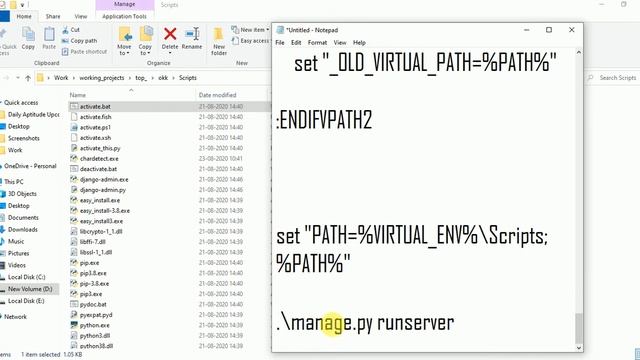Select pyexpat.pyd file

(96, 315)
